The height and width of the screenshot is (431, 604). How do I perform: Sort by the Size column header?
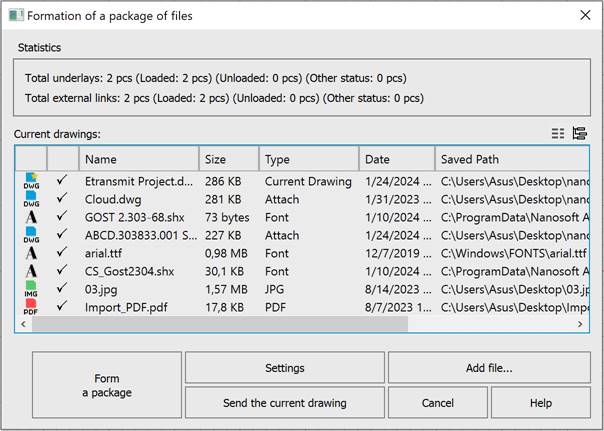[x=229, y=159]
